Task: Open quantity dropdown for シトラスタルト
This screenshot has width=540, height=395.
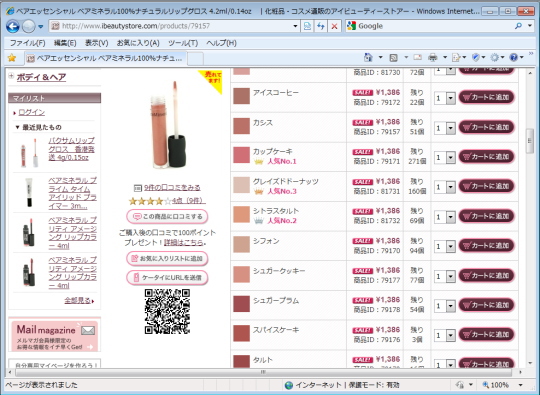Action: click(450, 217)
